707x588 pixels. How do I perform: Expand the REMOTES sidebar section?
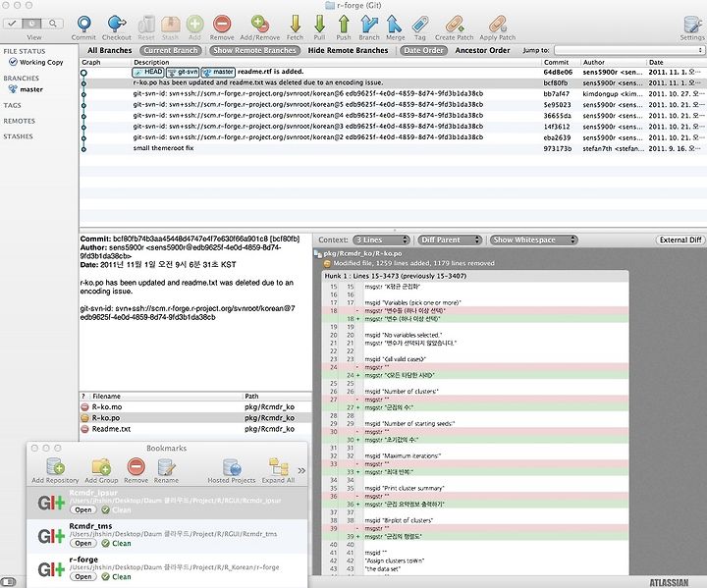[x=19, y=121]
